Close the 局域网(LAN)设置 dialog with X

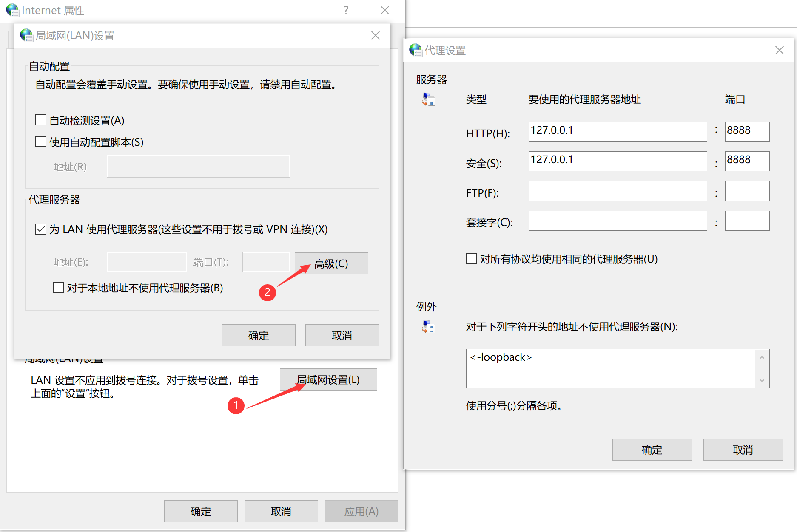(x=375, y=35)
